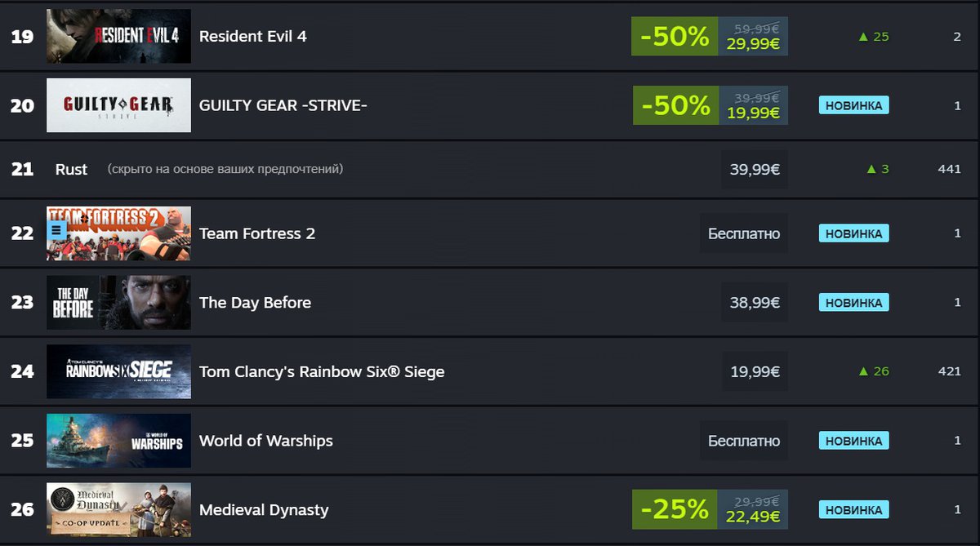This screenshot has width=980, height=546.
Task: Select the Rainbow Six Siege capsule image
Action: pyautogui.click(x=118, y=371)
